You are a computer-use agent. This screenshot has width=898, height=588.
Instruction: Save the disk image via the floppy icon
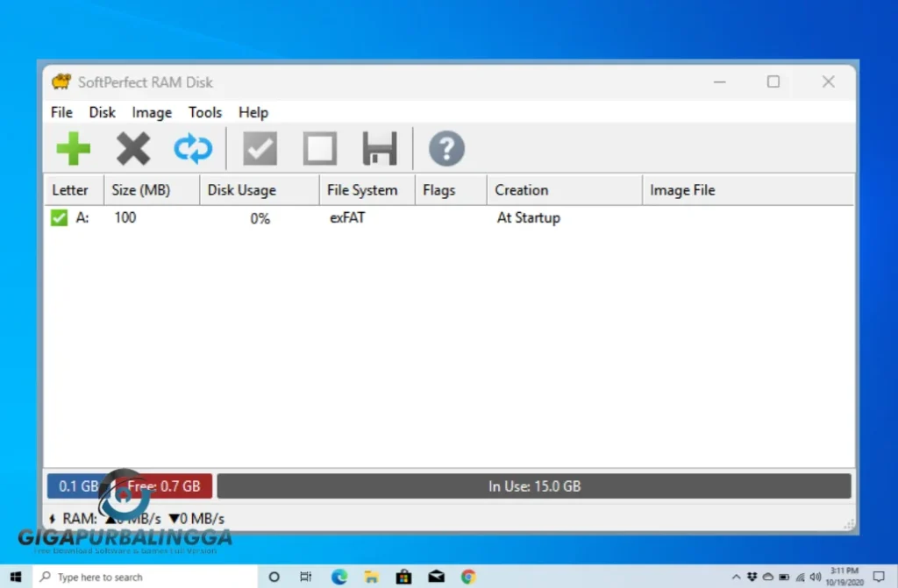pos(379,148)
